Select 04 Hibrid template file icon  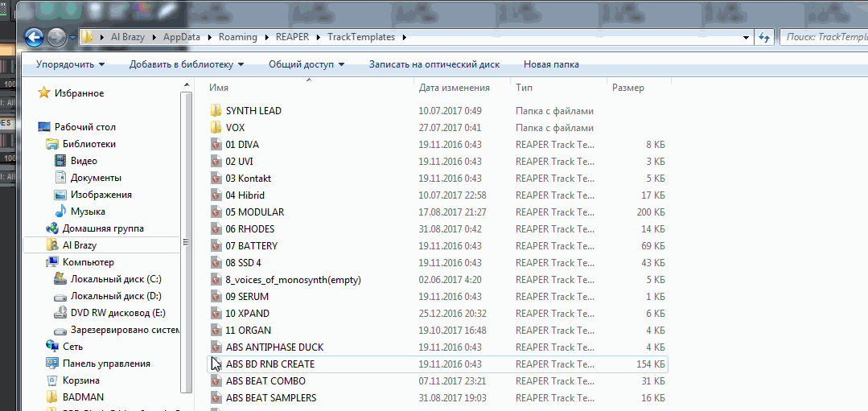point(216,195)
